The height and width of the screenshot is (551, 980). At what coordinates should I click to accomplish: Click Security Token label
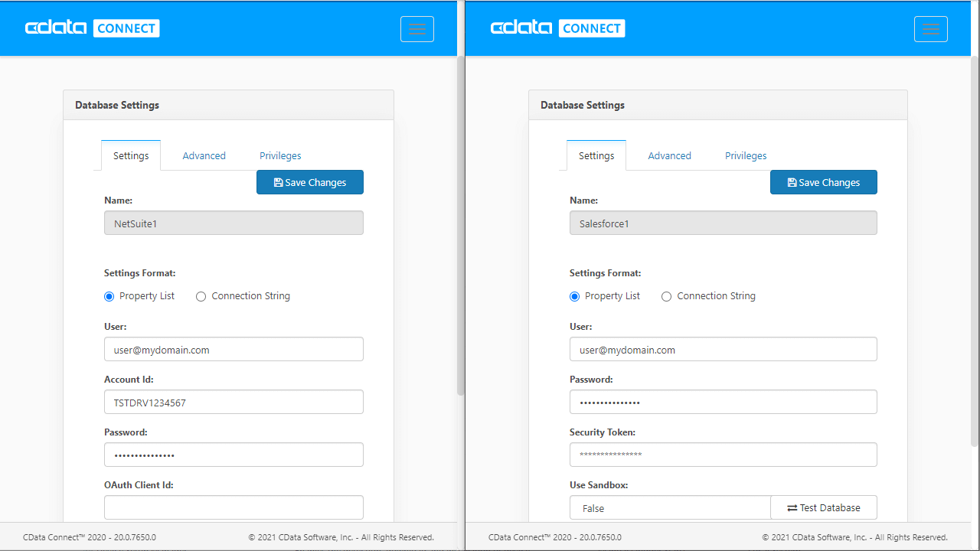[603, 432]
